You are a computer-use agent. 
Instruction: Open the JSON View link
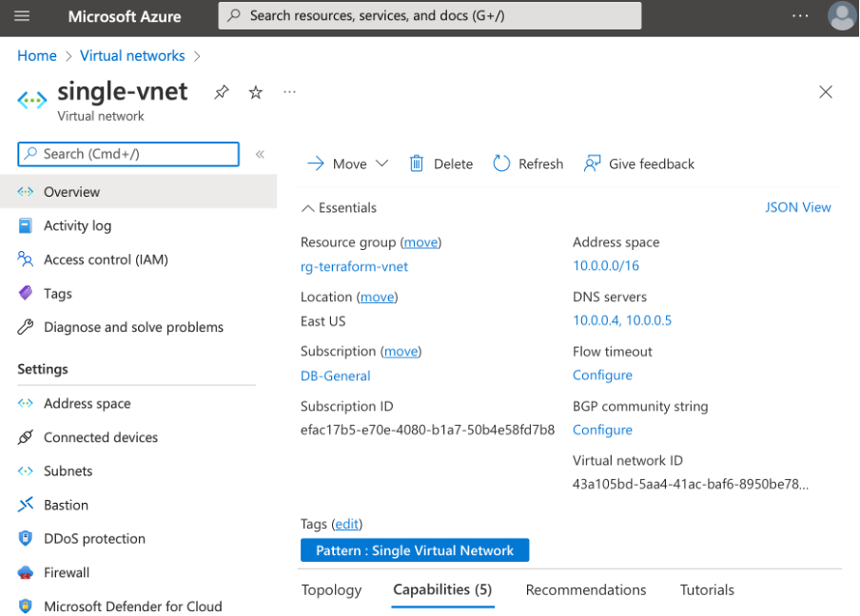tap(798, 207)
